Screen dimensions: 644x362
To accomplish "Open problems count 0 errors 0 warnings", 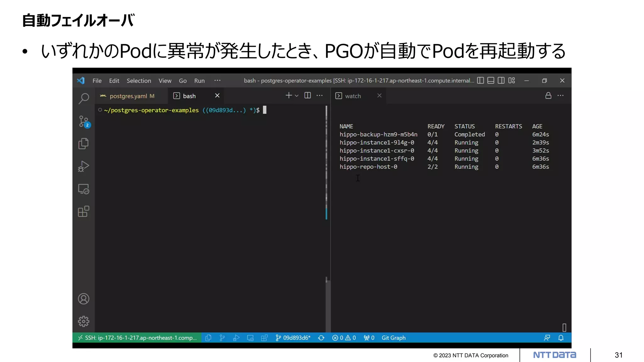I will (x=344, y=338).
